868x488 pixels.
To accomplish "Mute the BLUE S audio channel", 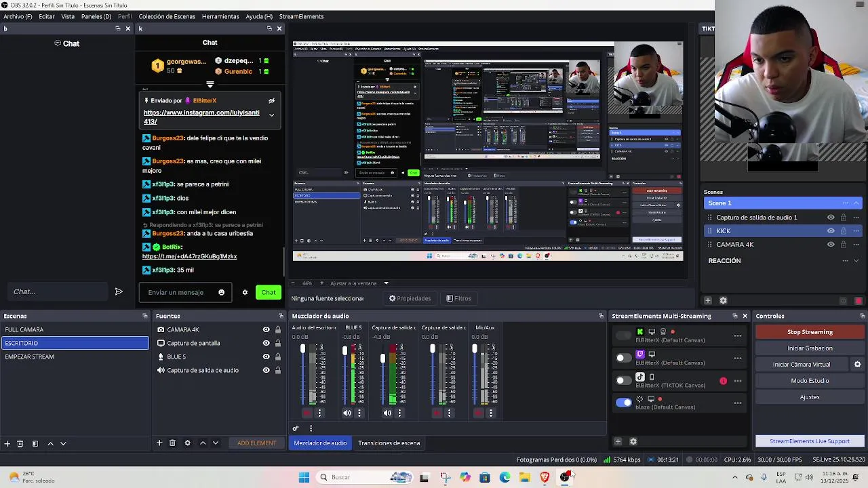I will click(x=347, y=413).
